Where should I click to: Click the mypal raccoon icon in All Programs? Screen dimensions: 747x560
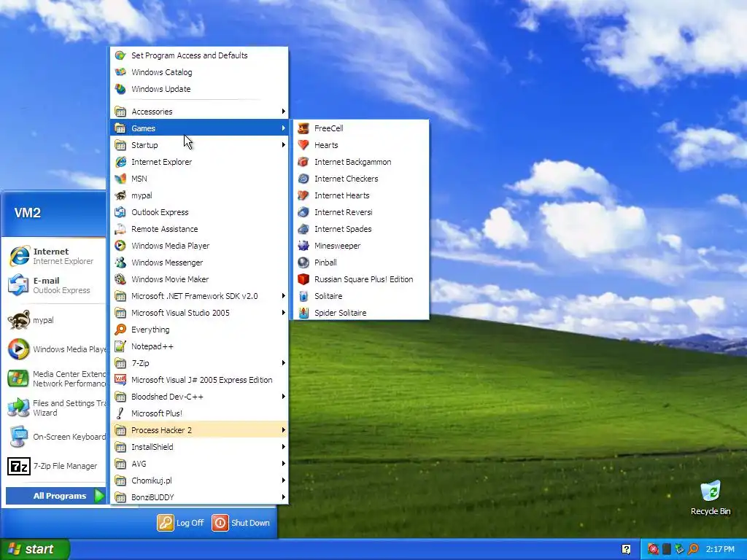coord(120,195)
